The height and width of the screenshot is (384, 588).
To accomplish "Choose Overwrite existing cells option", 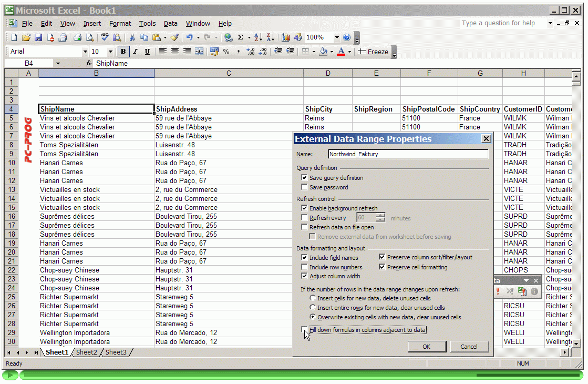I will pos(312,317).
